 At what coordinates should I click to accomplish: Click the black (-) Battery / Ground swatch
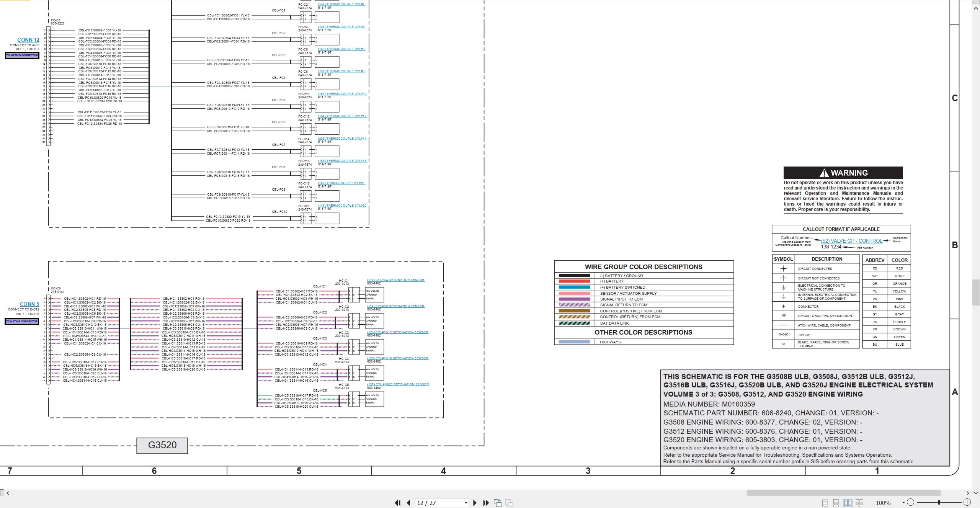574,276
